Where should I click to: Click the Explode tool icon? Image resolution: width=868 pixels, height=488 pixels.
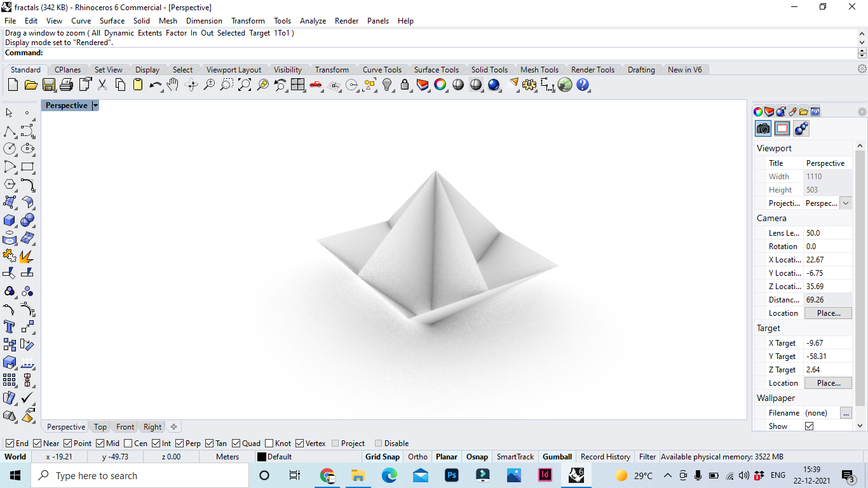click(x=27, y=256)
